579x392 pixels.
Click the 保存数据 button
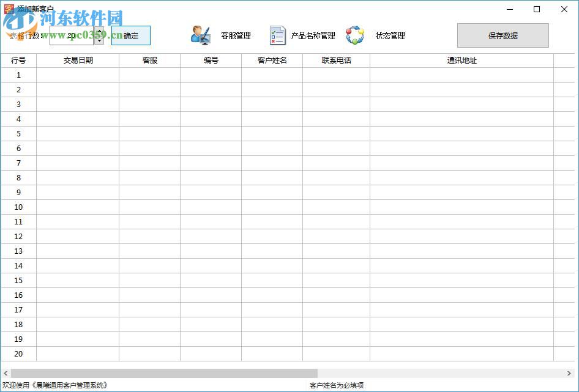click(x=502, y=35)
